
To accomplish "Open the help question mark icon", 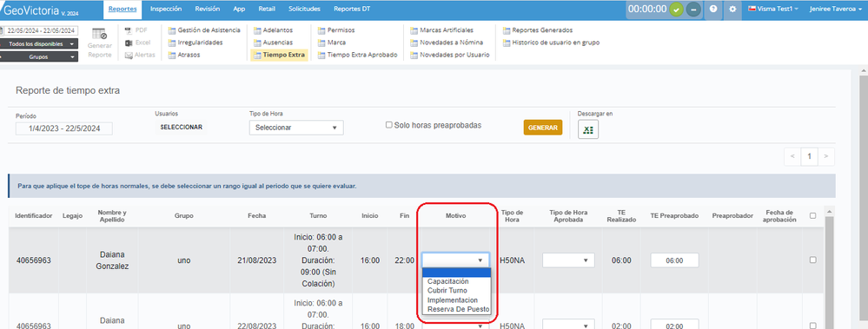I will (713, 10).
